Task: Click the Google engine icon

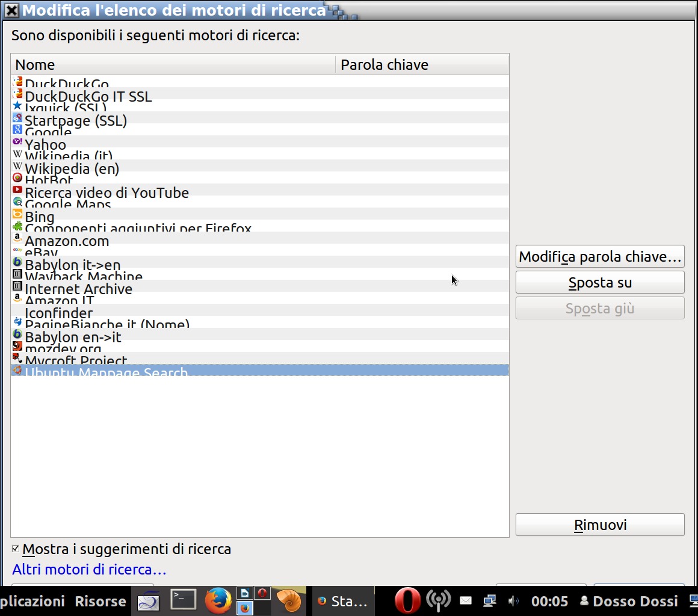Action: 17,129
